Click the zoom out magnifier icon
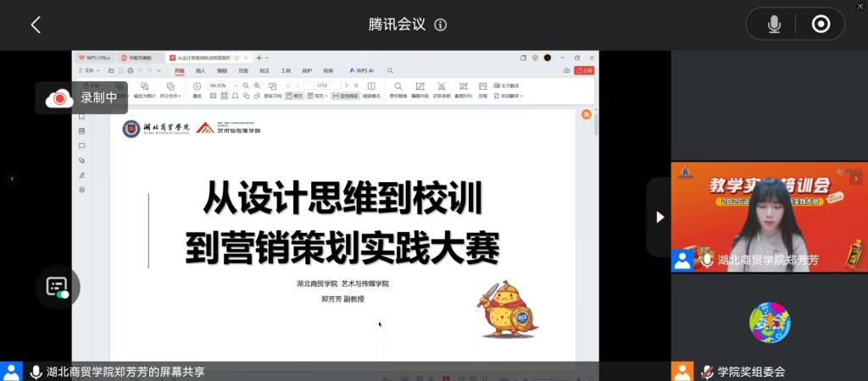This screenshot has width=868, height=381. click(x=246, y=86)
